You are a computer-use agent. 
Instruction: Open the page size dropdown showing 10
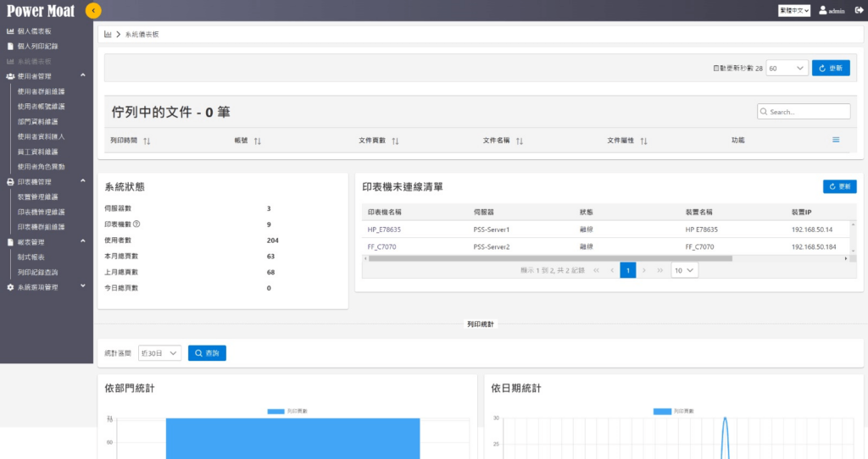(684, 270)
